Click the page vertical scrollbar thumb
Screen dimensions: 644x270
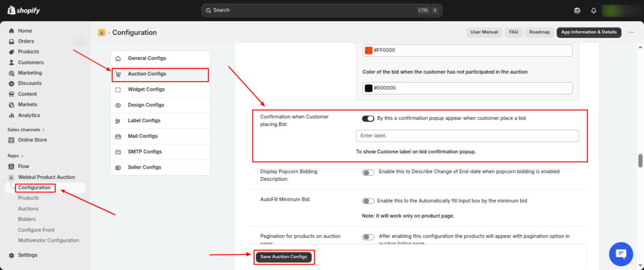point(641,161)
